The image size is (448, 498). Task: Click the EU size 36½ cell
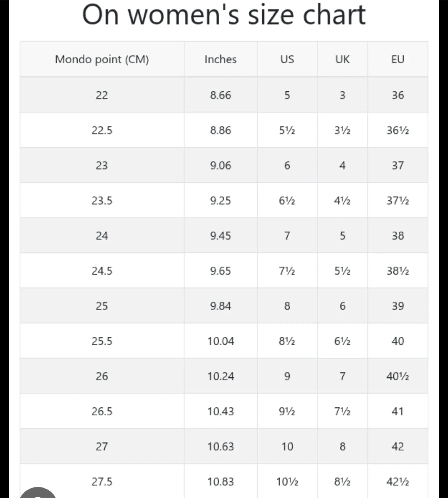(x=398, y=130)
